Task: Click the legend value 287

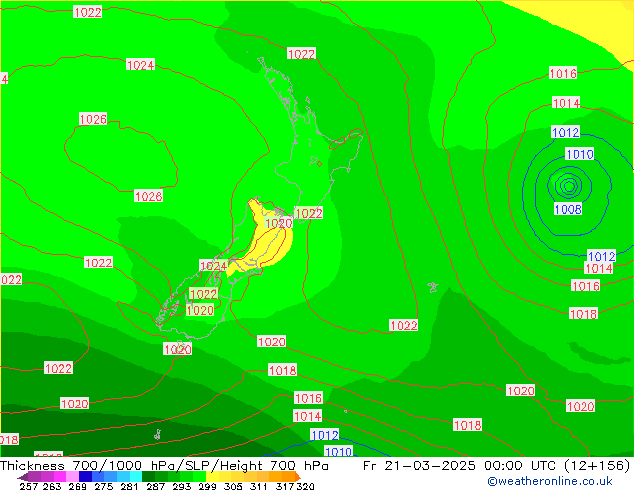Action: coord(156,486)
